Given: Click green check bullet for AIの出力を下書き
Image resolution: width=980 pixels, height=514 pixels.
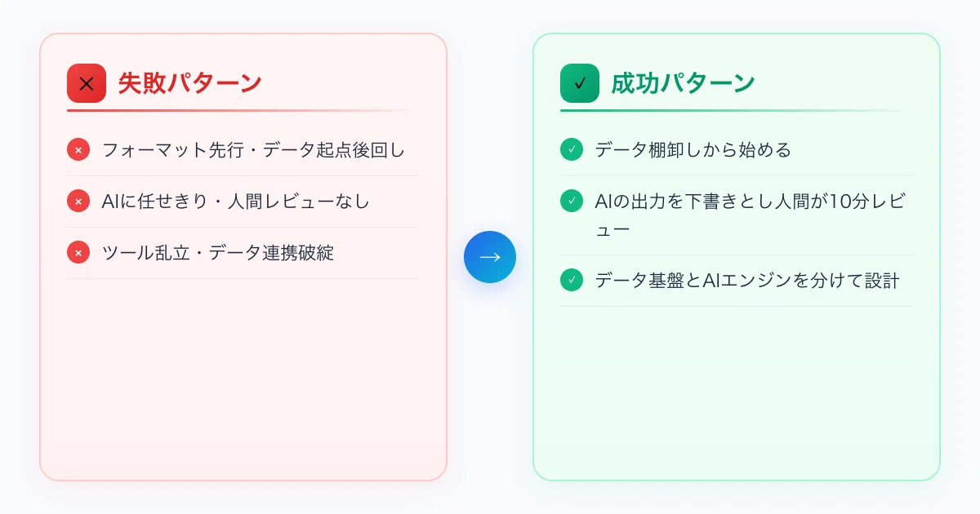Looking at the screenshot, I should pyautogui.click(x=572, y=201).
